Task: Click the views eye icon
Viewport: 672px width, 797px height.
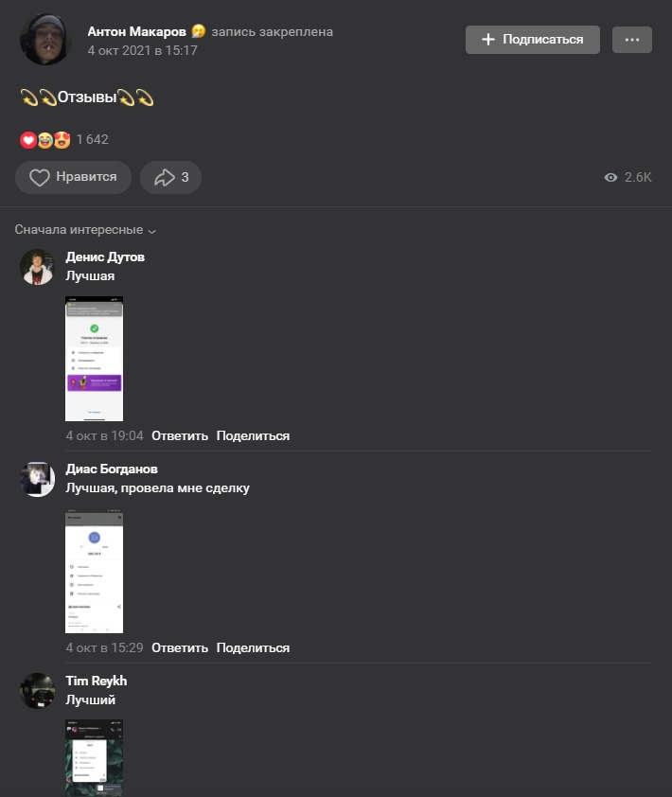Action: pyautogui.click(x=610, y=177)
